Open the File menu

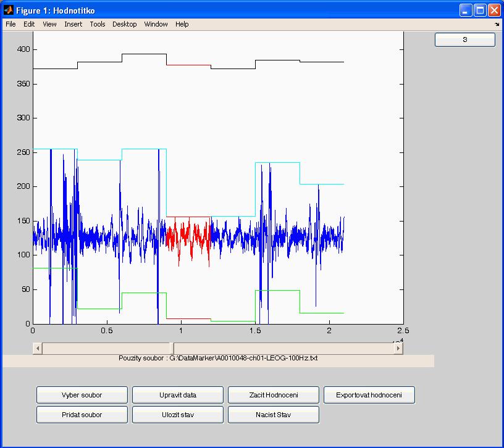(10, 24)
